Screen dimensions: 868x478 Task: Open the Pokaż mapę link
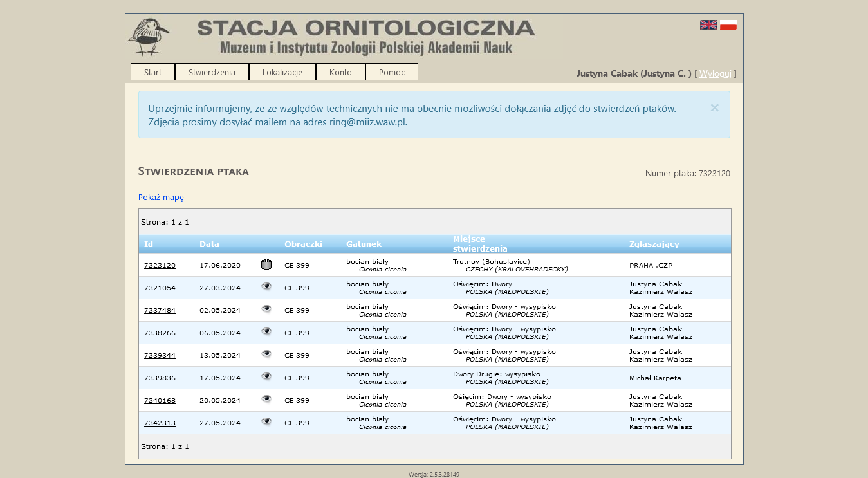(x=161, y=198)
